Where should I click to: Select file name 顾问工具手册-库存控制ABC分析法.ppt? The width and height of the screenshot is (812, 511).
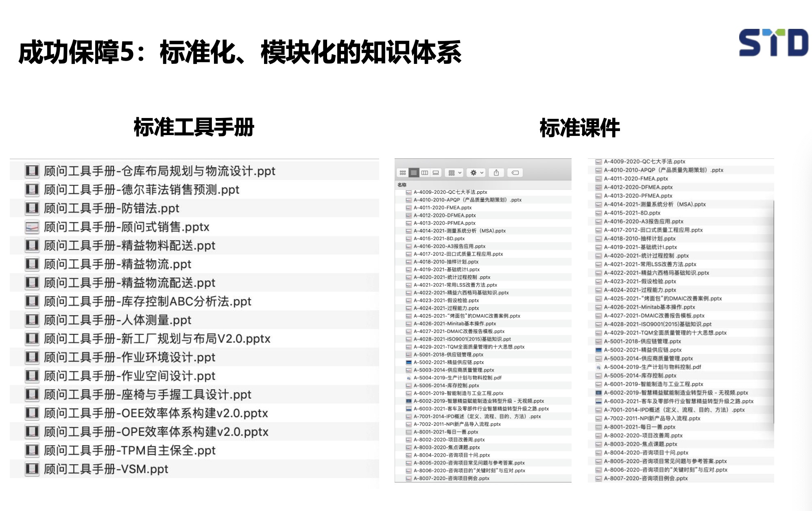pyautogui.click(x=148, y=301)
